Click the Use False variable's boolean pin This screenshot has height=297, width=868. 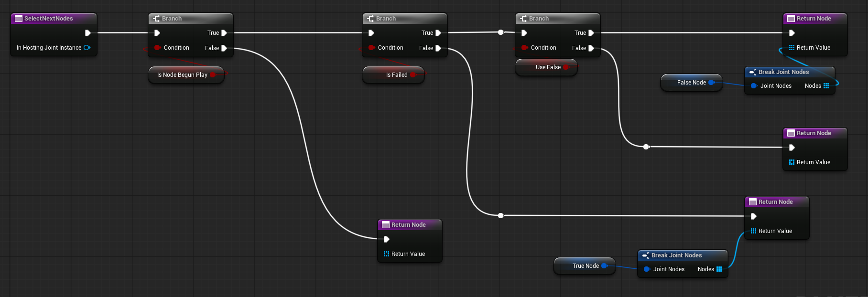coord(566,67)
